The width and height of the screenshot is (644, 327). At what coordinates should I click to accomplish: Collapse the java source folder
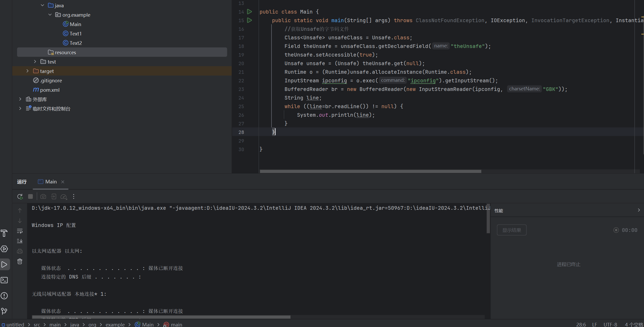point(42,5)
